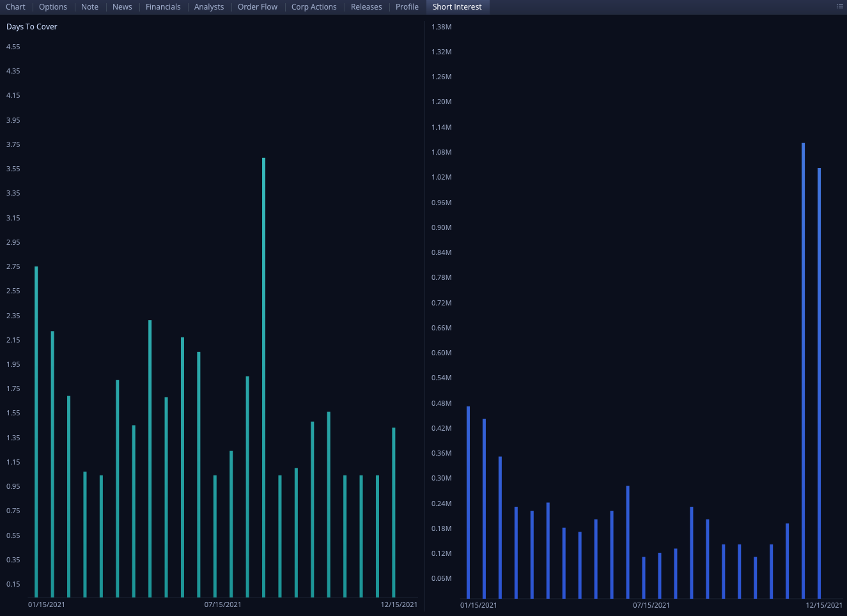Select the active Short Interest tab

pos(458,6)
